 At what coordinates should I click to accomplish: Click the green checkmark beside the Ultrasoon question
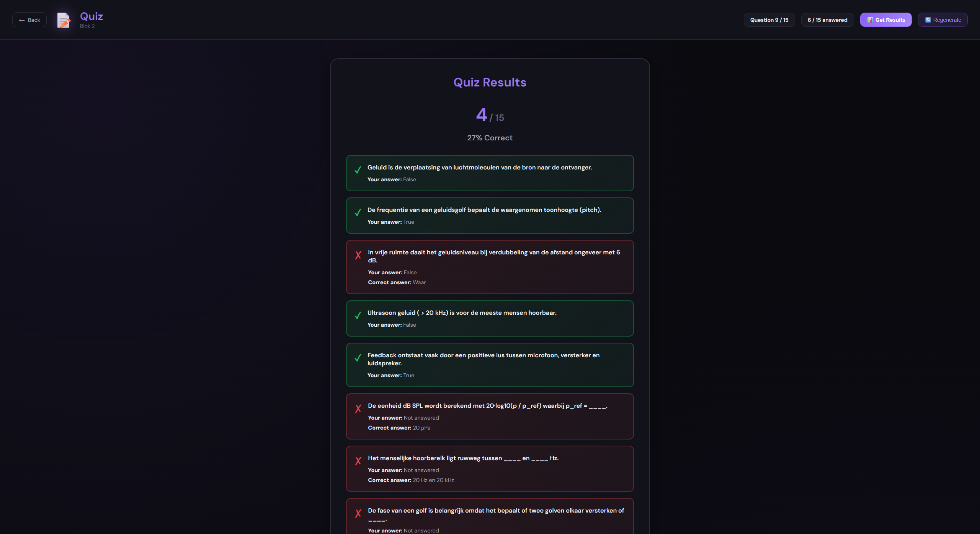click(358, 316)
